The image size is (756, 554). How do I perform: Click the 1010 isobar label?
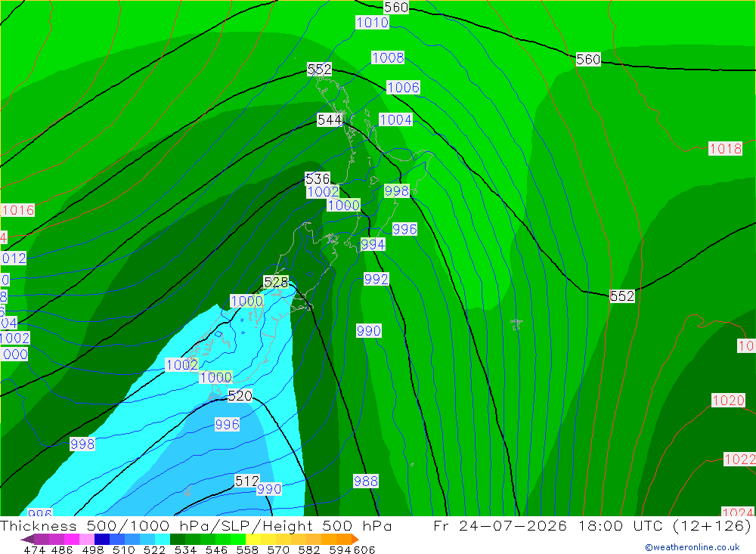(x=372, y=22)
